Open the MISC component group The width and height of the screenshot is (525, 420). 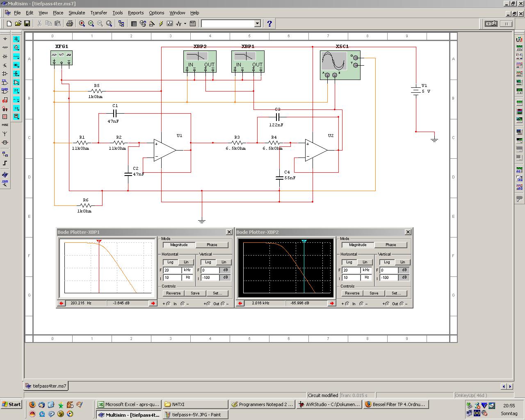coord(5,125)
